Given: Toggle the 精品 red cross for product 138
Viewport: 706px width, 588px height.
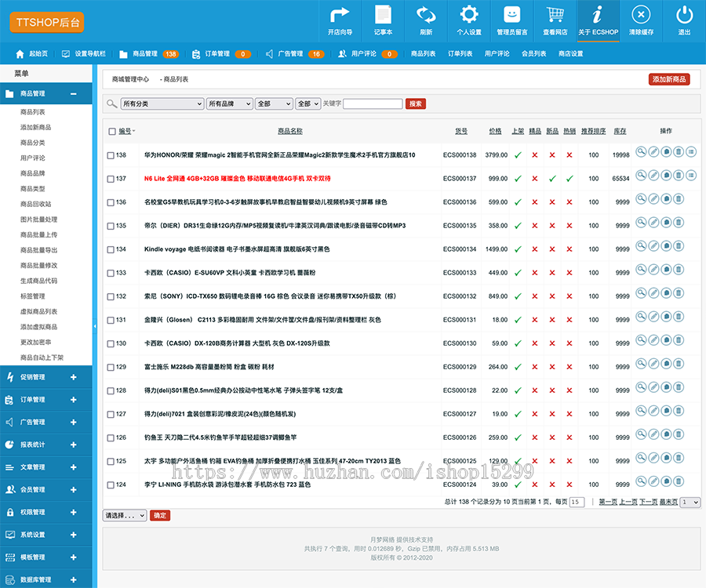Looking at the screenshot, I should click(x=535, y=155).
